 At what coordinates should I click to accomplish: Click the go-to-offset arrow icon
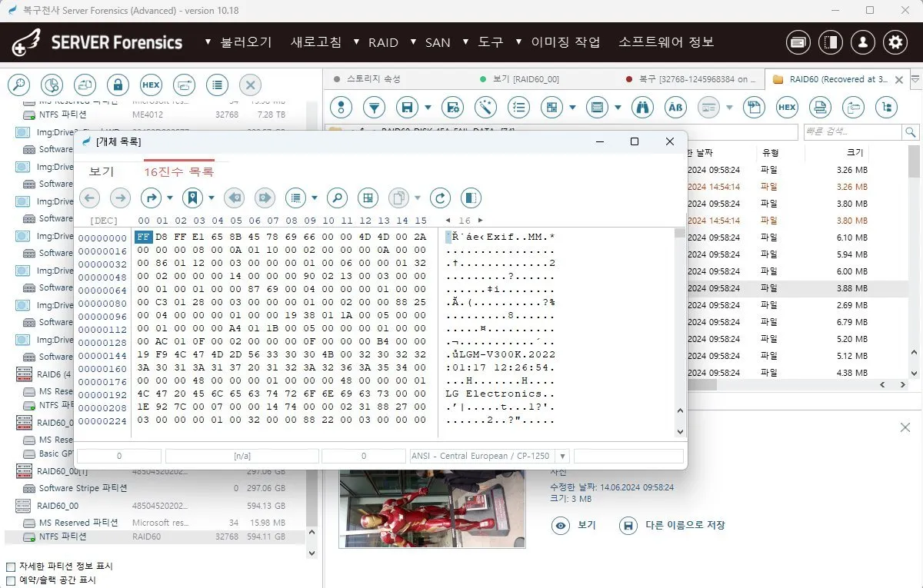pyautogui.click(x=152, y=198)
